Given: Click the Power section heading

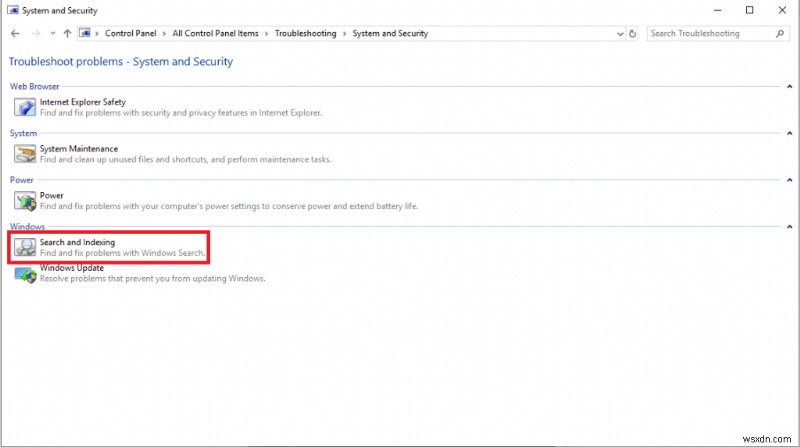Looking at the screenshot, I should pos(22,180).
